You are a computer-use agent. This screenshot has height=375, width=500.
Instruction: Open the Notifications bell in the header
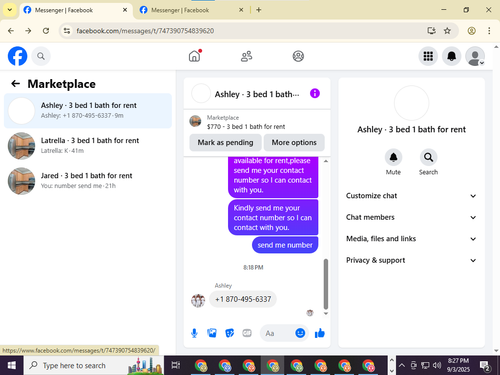(451, 56)
